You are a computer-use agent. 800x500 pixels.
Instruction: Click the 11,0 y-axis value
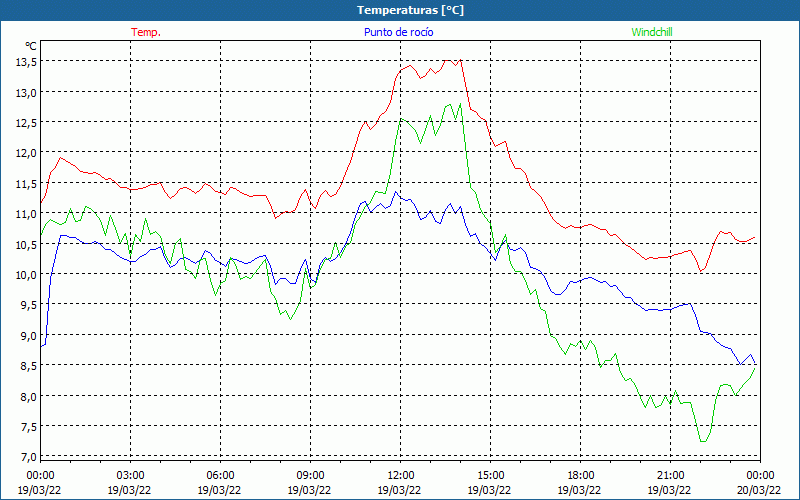[x=25, y=214]
